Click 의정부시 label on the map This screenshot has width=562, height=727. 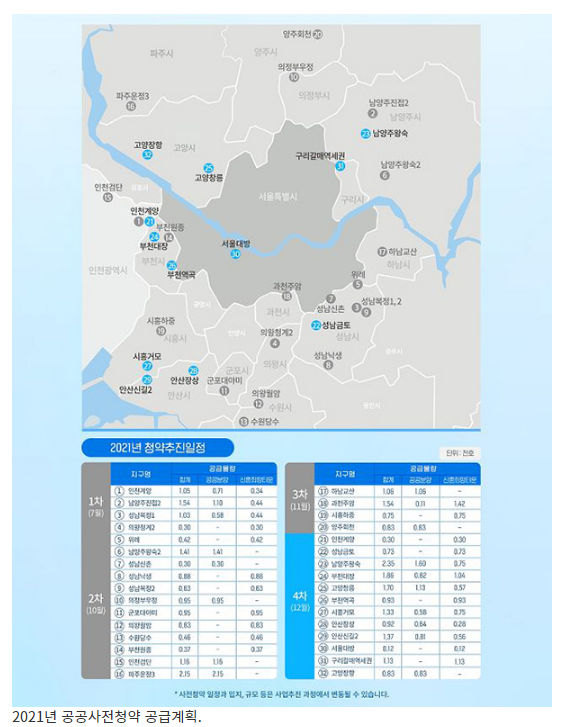tap(314, 96)
